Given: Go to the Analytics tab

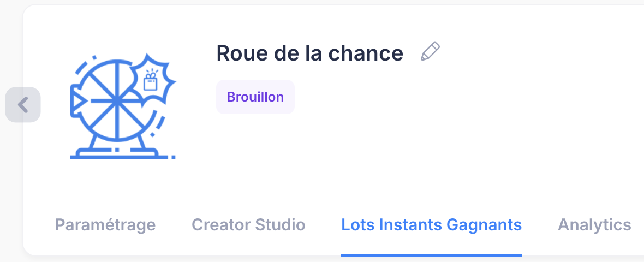Looking at the screenshot, I should 594,224.
